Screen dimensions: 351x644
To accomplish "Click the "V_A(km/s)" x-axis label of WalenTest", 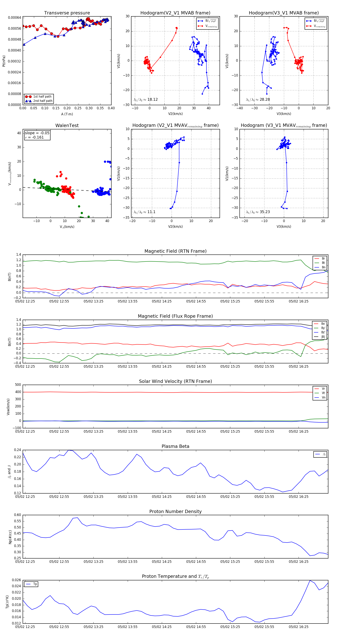I will (67, 227).
